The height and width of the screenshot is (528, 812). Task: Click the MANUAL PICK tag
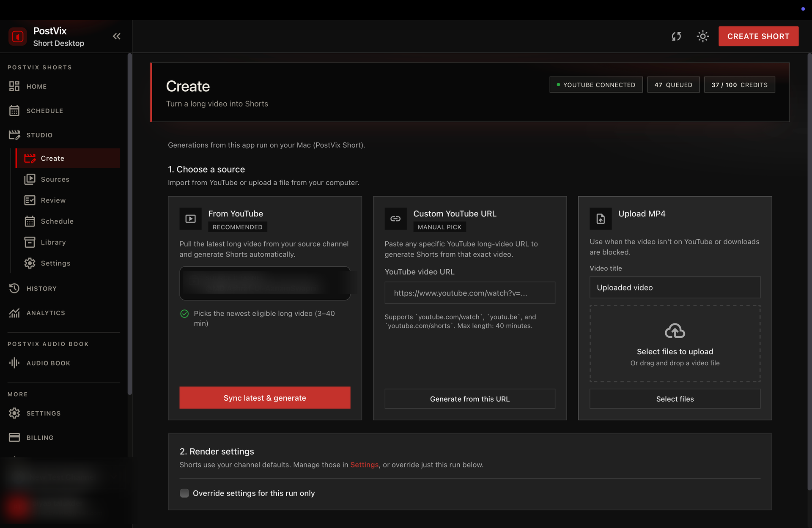pos(439,227)
